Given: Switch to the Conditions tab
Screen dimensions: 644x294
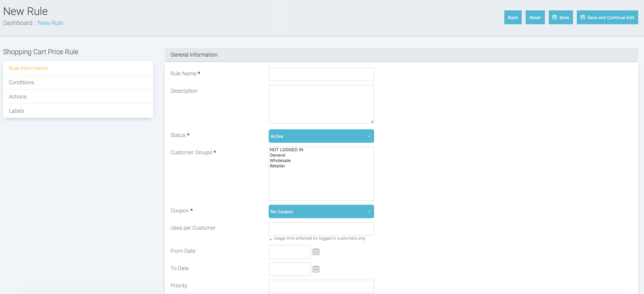Looking at the screenshot, I should [21, 82].
